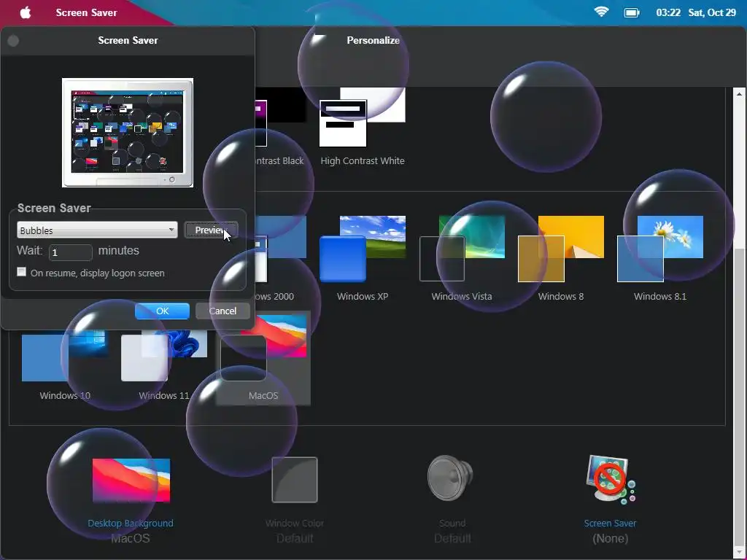Apply the Windows Vista theme
The width and height of the screenshot is (747, 560).
[462, 259]
